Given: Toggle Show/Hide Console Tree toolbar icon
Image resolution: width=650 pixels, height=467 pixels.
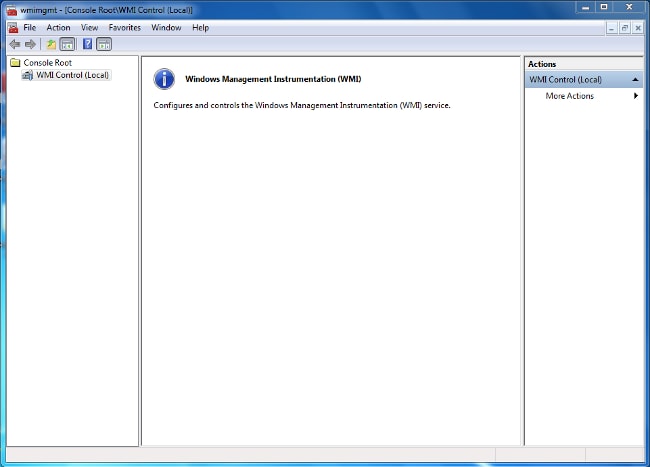Looking at the screenshot, I should click(x=68, y=44).
